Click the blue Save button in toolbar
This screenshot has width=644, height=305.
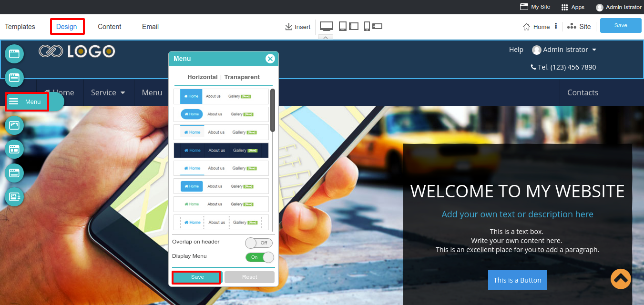[x=621, y=26]
